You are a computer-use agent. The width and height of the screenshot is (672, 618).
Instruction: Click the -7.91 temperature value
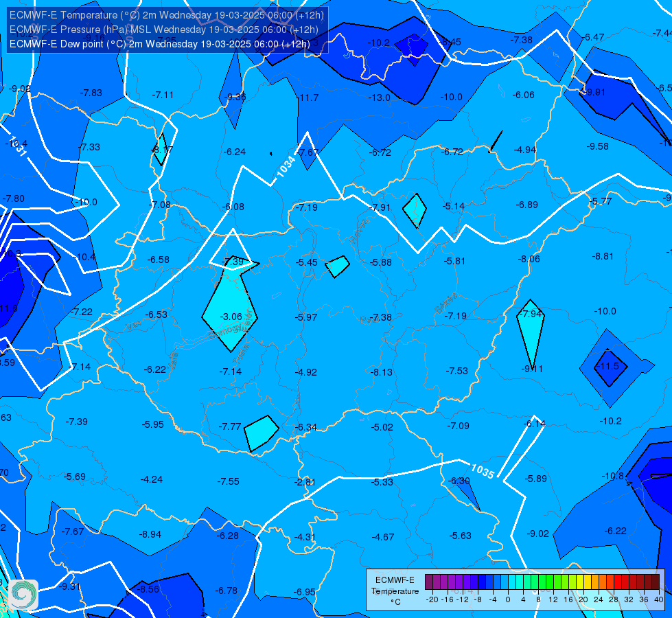[380, 207]
